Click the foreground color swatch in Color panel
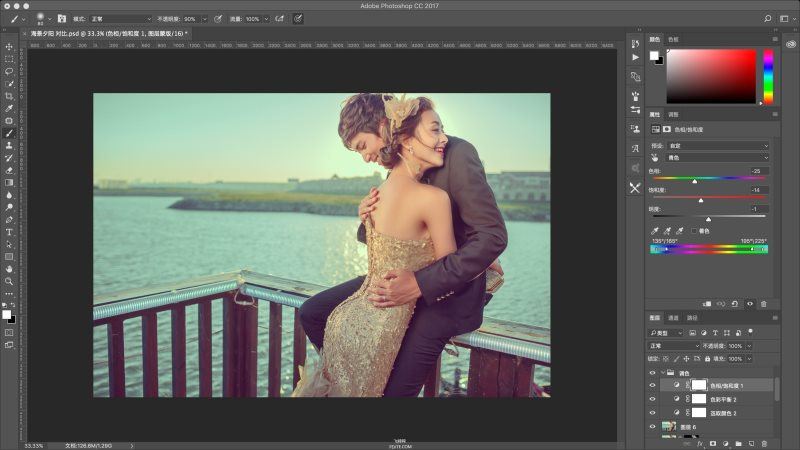The width and height of the screenshot is (800, 450). click(x=654, y=56)
